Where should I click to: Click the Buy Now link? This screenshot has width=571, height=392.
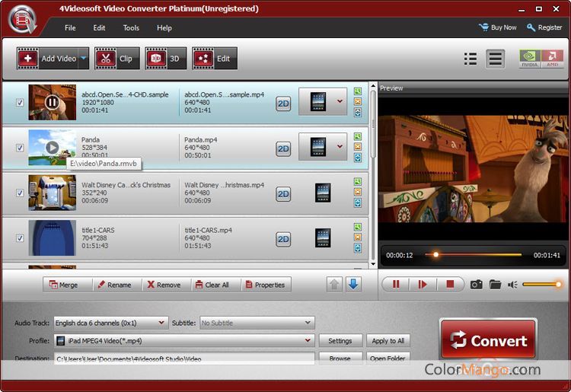tap(498, 27)
